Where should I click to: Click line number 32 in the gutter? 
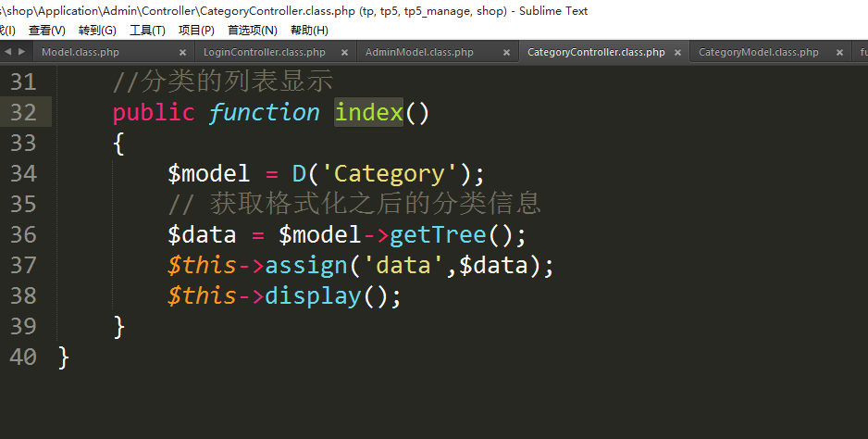coord(23,112)
